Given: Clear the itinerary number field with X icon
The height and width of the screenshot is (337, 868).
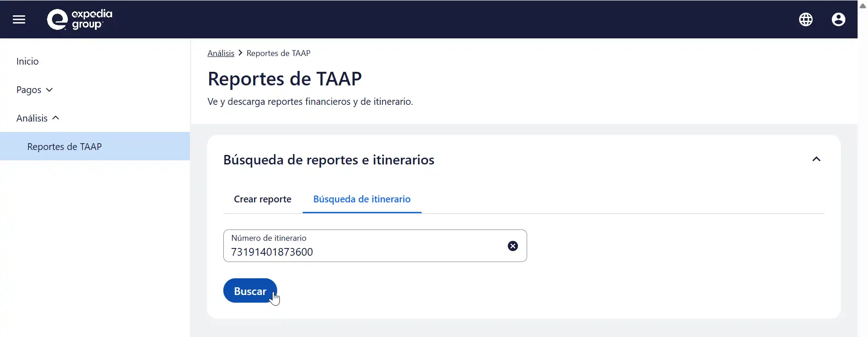Looking at the screenshot, I should (x=513, y=246).
